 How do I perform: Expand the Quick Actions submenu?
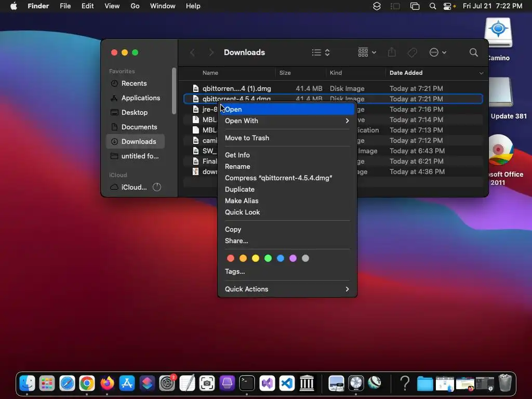[287, 289]
